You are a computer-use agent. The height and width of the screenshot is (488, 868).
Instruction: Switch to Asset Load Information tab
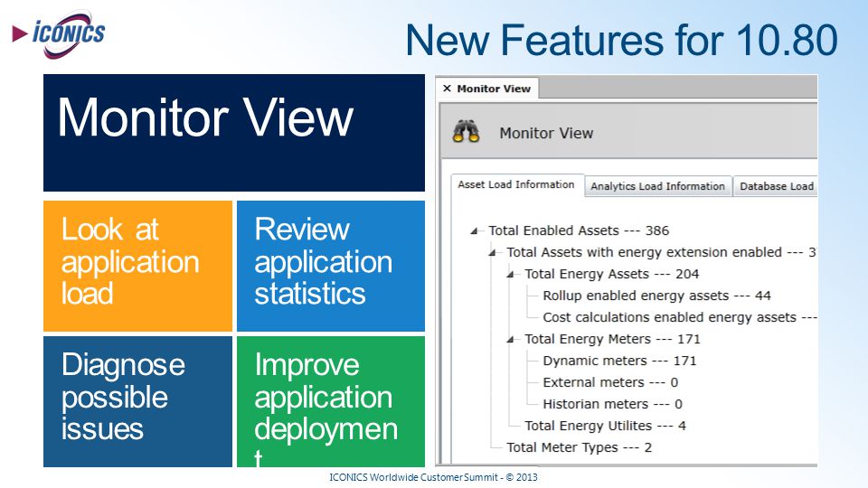(516, 184)
